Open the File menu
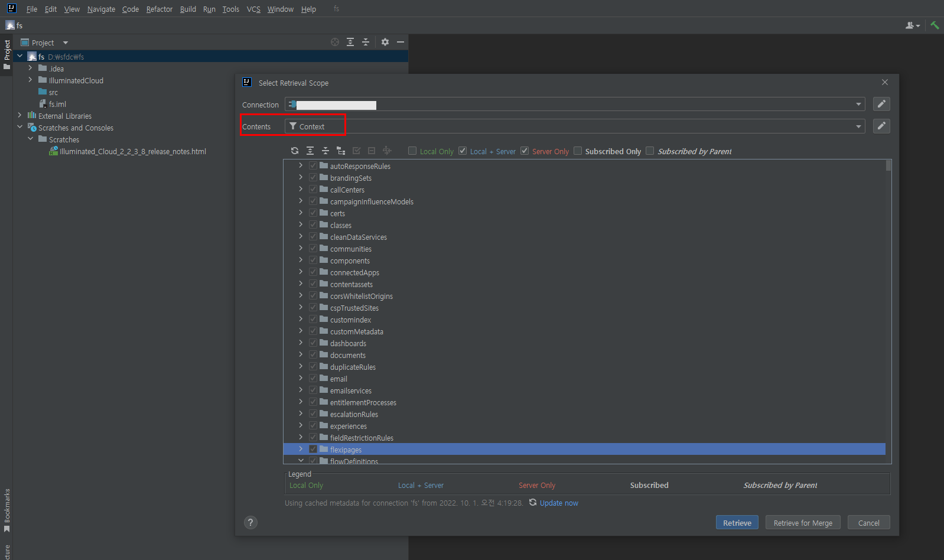Image resolution: width=944 pixels, height=560 pixels. (x=32, y=9)
